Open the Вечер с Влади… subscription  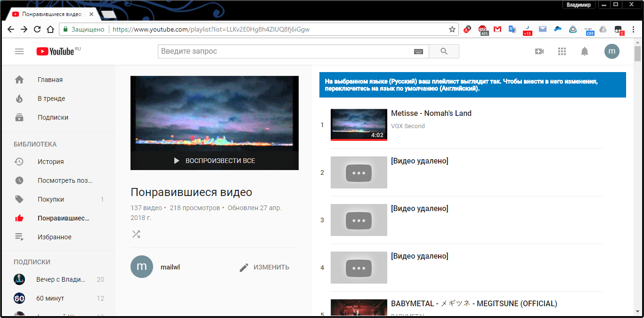60,279
